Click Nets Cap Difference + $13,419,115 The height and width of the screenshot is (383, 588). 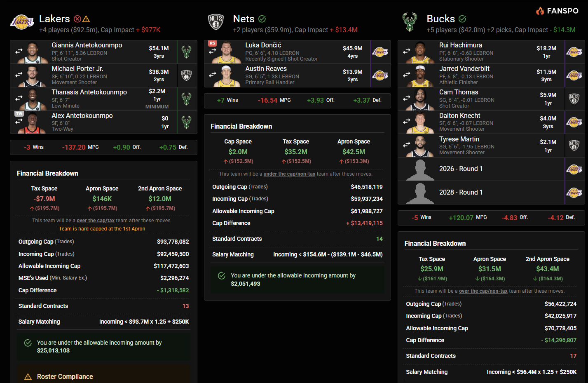pyautogui.click(x=364, y=223)
